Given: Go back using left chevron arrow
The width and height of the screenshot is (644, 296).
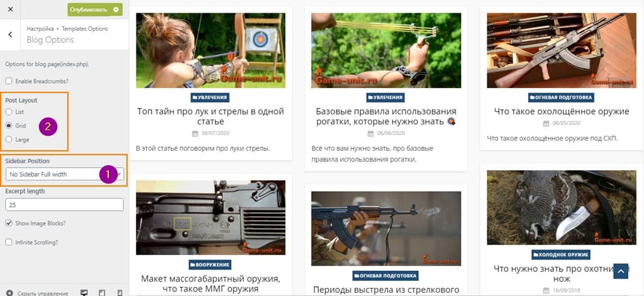Looking at the screenshot, I should pos(10,35).
